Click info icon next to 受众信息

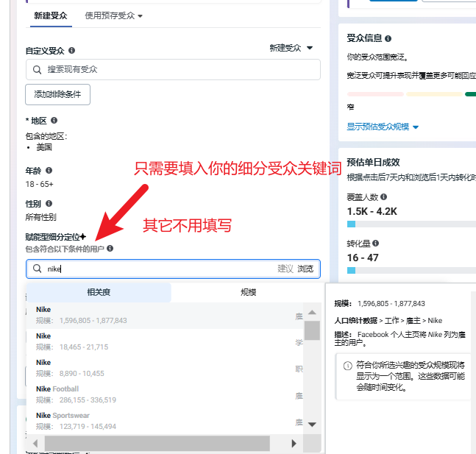(388, 38)
